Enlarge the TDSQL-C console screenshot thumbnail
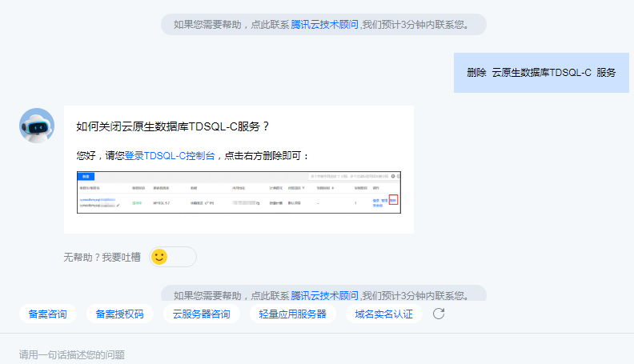This screenshot has height=364, width=634. point(239,192)
